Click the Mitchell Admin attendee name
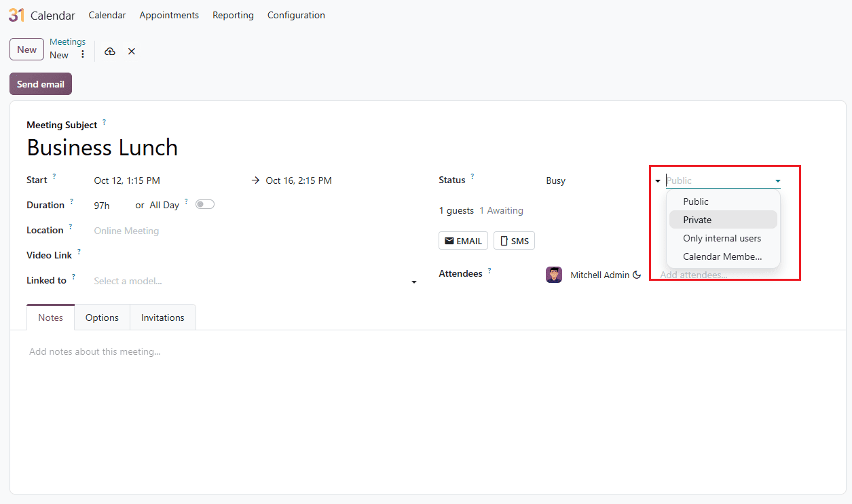This screenshot has height=504, width=852. [x=600, y=275]
